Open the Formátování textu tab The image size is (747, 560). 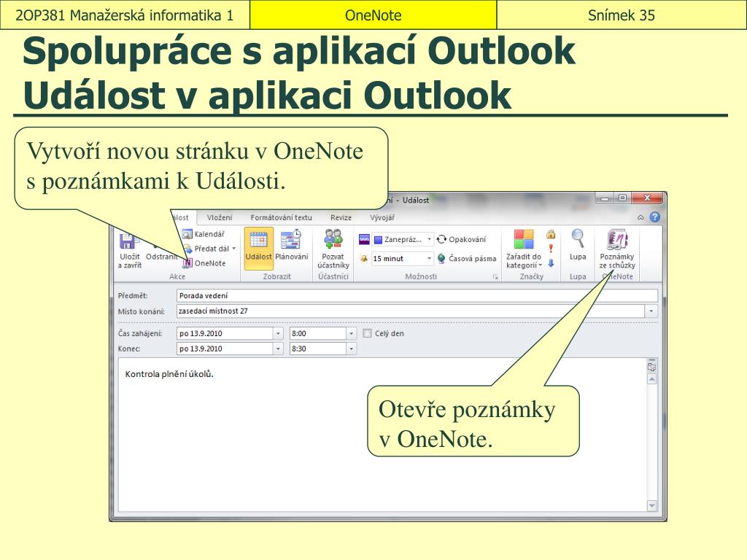(x=281, y=217)
